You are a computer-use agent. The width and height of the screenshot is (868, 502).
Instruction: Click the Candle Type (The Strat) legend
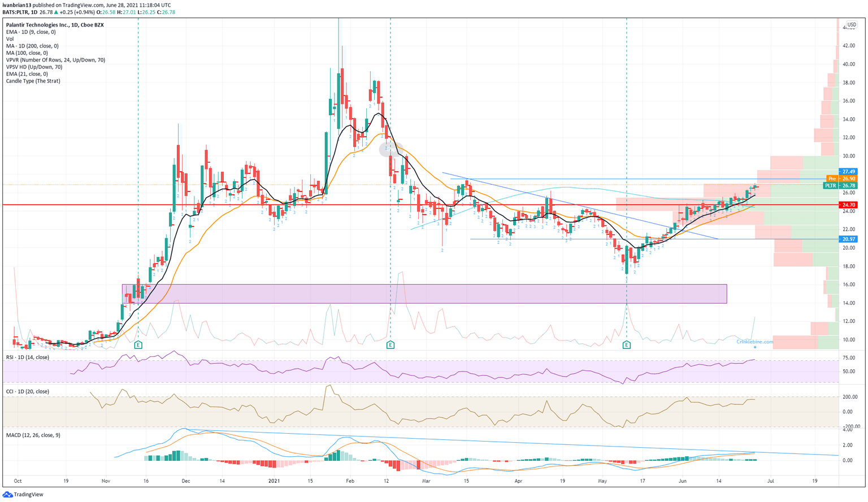coord(33,81)
